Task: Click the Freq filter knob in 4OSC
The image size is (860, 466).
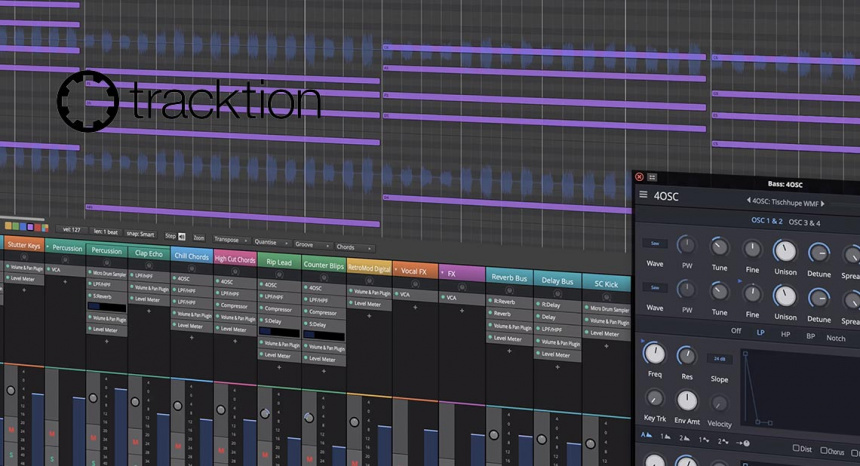Action: pos(654,354)
